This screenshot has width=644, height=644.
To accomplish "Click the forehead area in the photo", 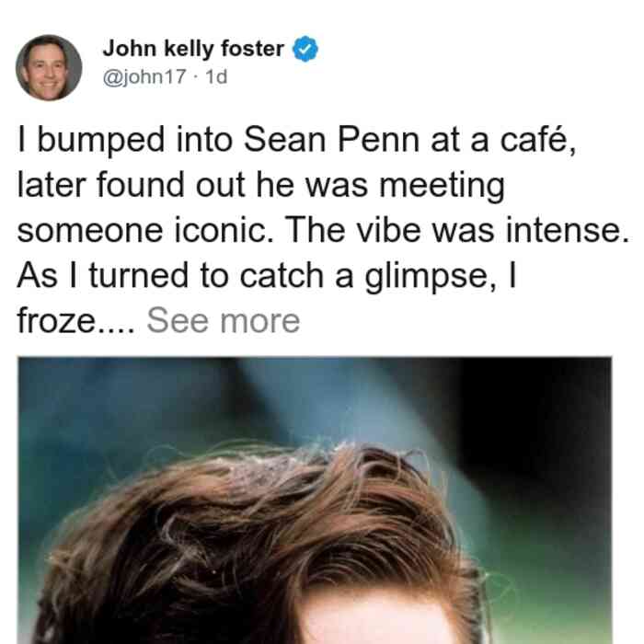I will (x=382, y=620).
